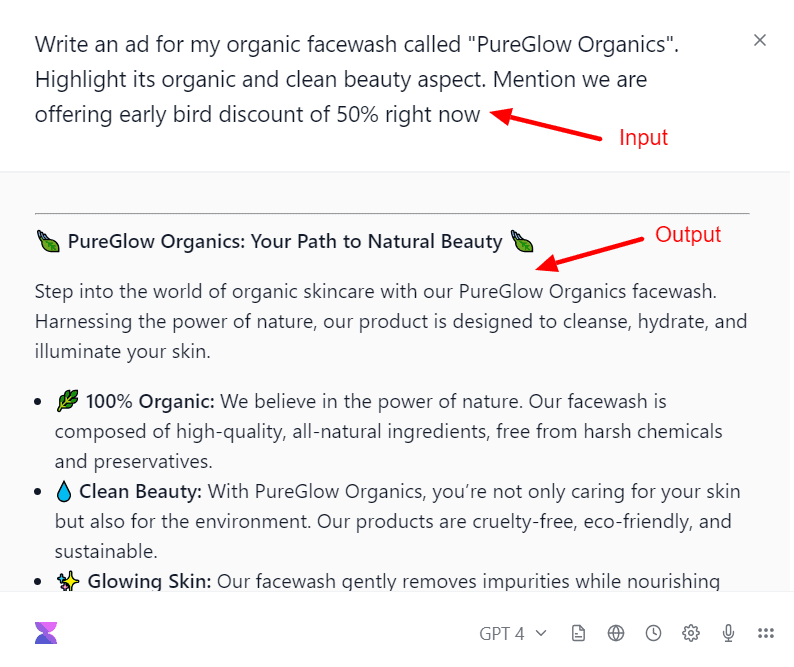This screenshot has height=667, width=794.
Task: Click the globe web access icon
Action: point(616,633)
